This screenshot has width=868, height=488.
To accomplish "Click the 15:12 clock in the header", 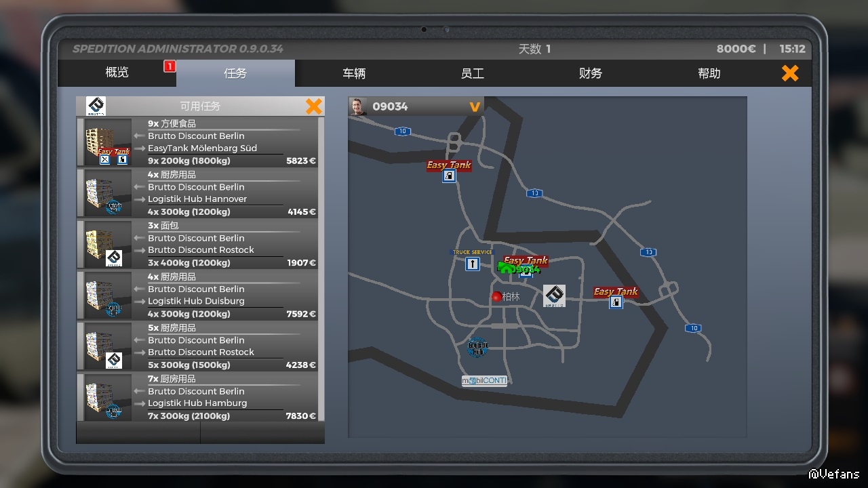I will (792, 49).
